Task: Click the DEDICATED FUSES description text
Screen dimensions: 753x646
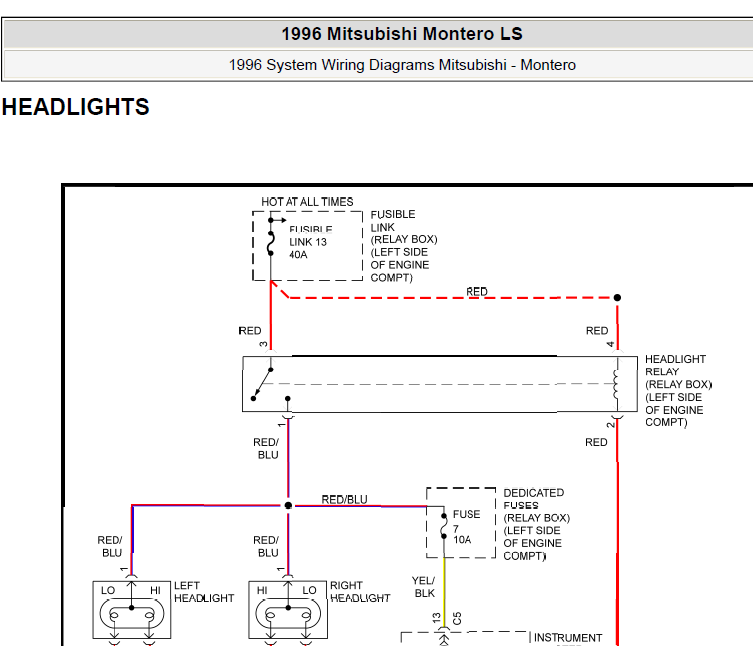Action: click(536, 524)
